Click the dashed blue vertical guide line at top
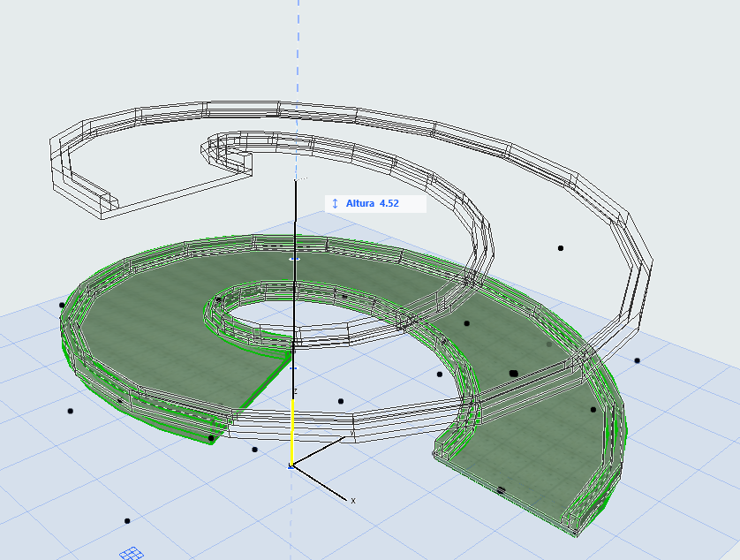 [298, 53]
